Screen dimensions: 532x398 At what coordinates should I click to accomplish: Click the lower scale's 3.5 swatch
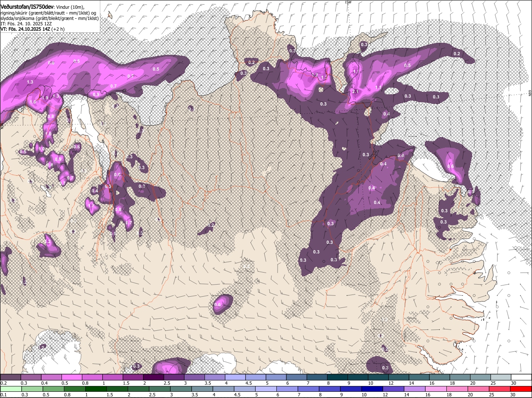[x=202, y=389]
